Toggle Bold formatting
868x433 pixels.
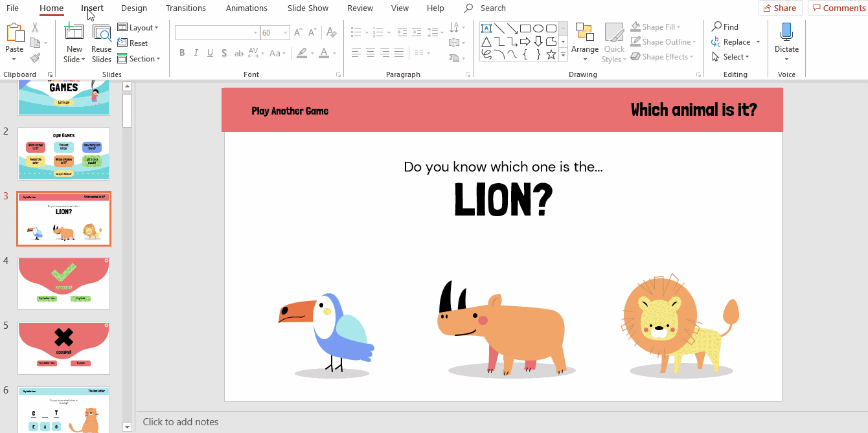click(x=182, y=53)
